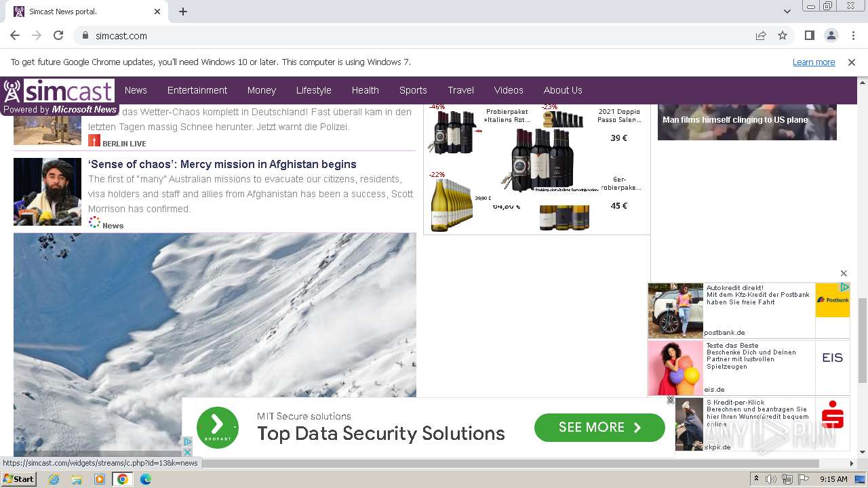868x488 pixels.
Task: Open Chrome profile avatar menu
Action: point(831,36)
